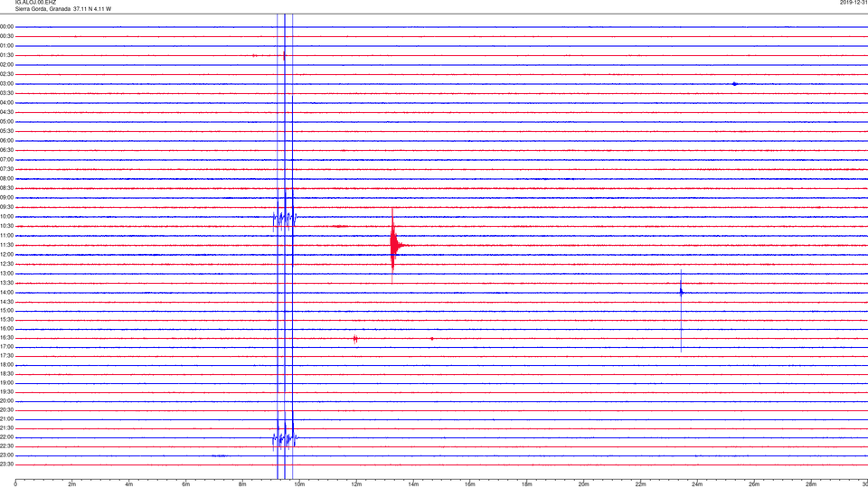This screenshot has width=868, height=488.
Task: Select the 6m axis tick label
Action: click(x=186, y=484)
